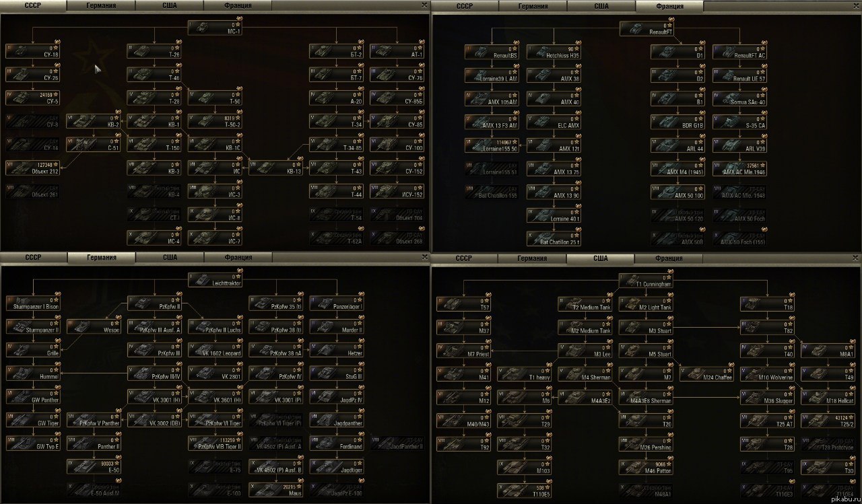
Task: Open the Maus tank node
Action: pyautogui.click(x=276, y=489)
